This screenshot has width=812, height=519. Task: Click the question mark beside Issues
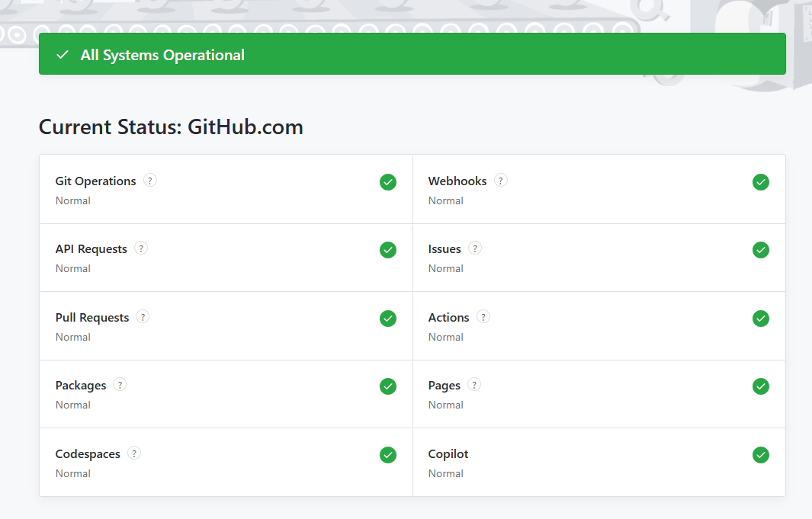coord(475,248)
